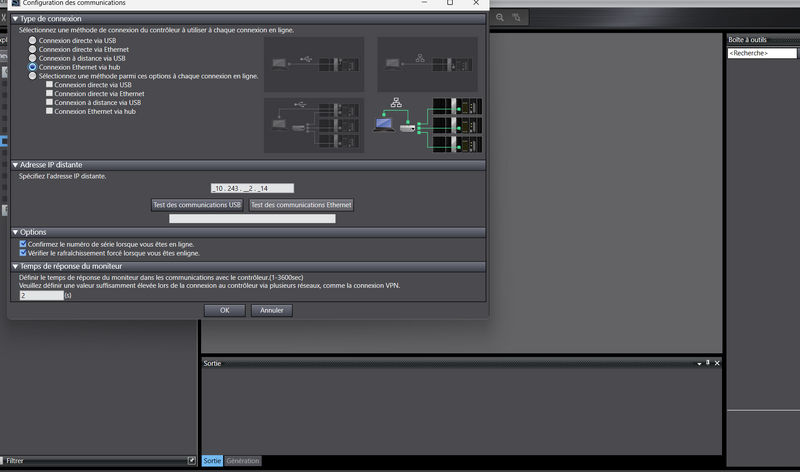This screenshot has height=472, width=800.
Task: Enable the serial number confirmation checkbox
Action: tap(24, 244)
